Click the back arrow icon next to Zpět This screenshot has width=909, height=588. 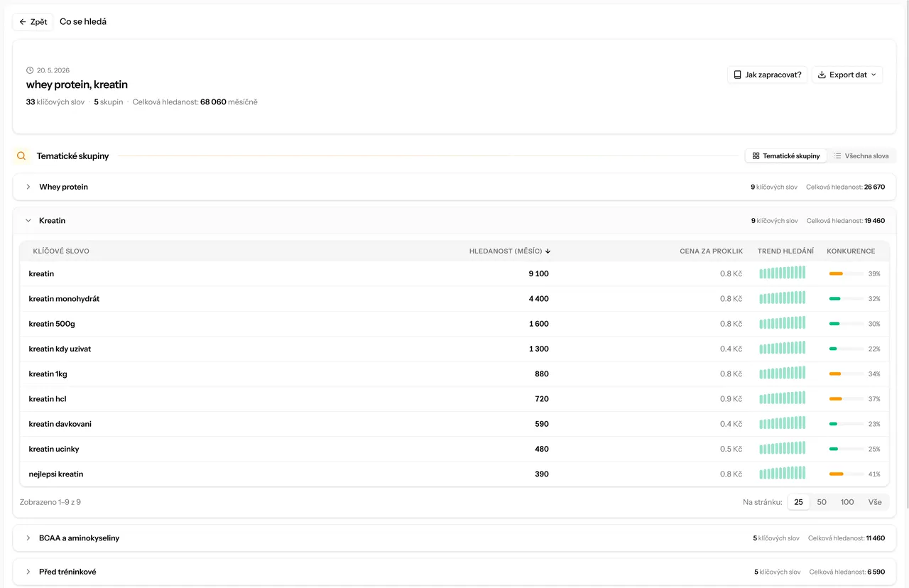(x=23, y=22)
